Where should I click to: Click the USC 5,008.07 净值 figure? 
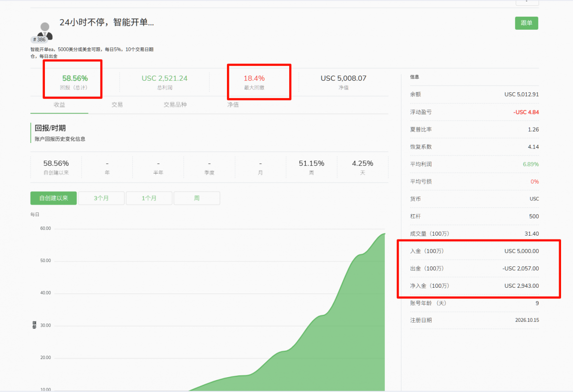(344, 78)
